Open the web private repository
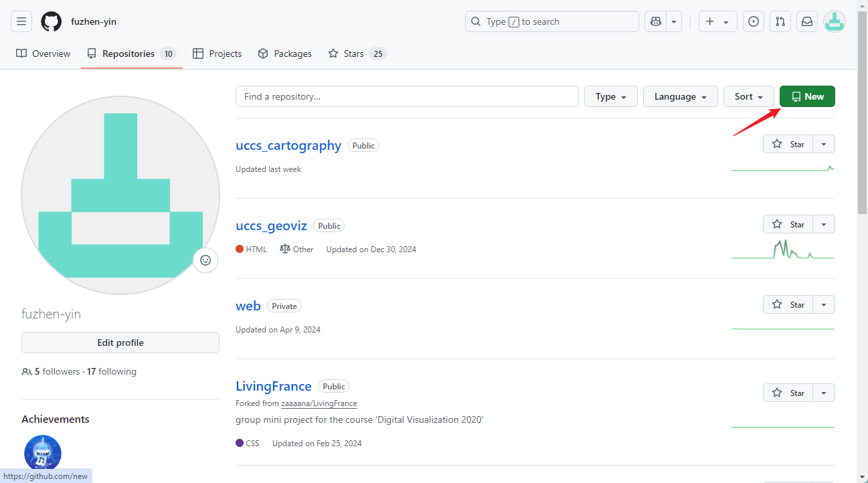 click(248, 306)
